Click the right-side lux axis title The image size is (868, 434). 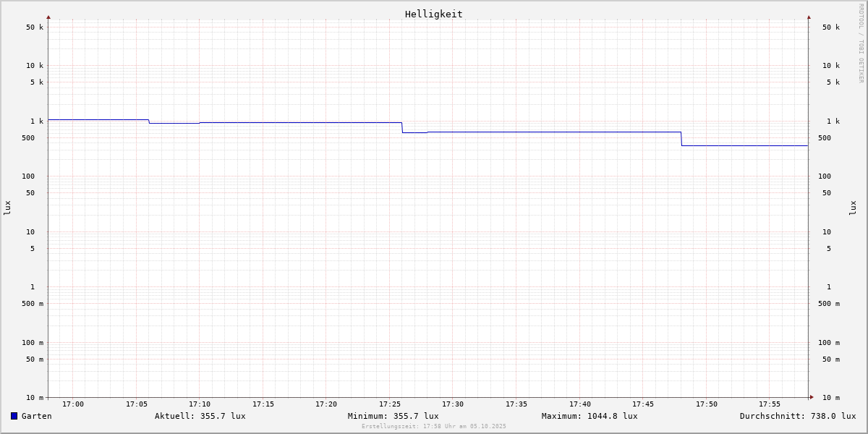point(853,208)
